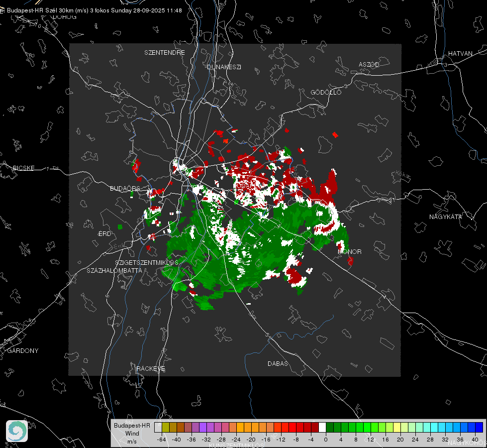
Task: Click the pale yellow swatch above 20
Action: [x=397, y=427]
